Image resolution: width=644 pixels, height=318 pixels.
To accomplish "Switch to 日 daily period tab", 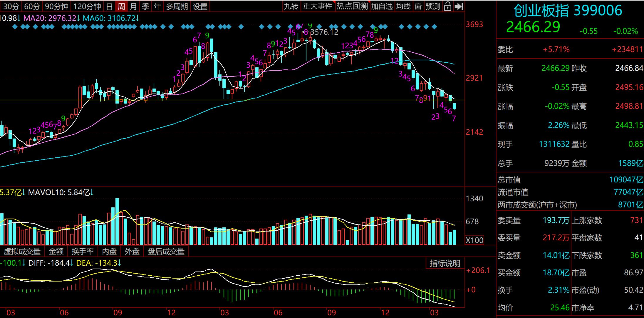I will pyautogui.click(x=109, y=6).
